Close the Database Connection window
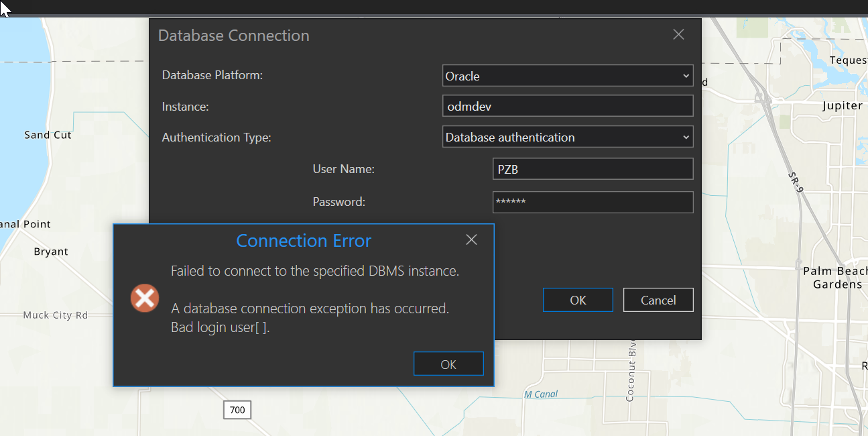Viewport: 868px width, 436px height. [x=678, y=35]
